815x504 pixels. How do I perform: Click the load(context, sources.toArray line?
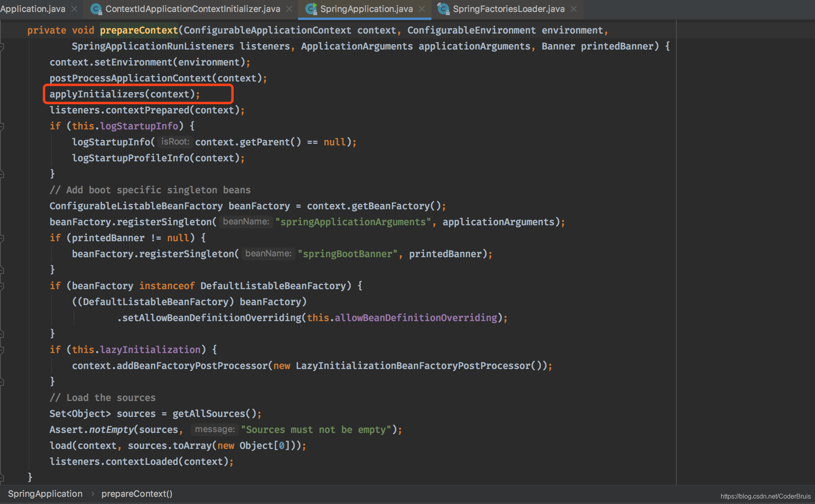(x=178, y=446)
